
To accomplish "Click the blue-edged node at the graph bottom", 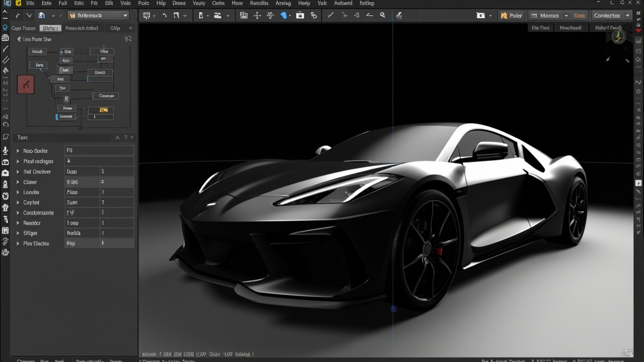I will point(65,117).
